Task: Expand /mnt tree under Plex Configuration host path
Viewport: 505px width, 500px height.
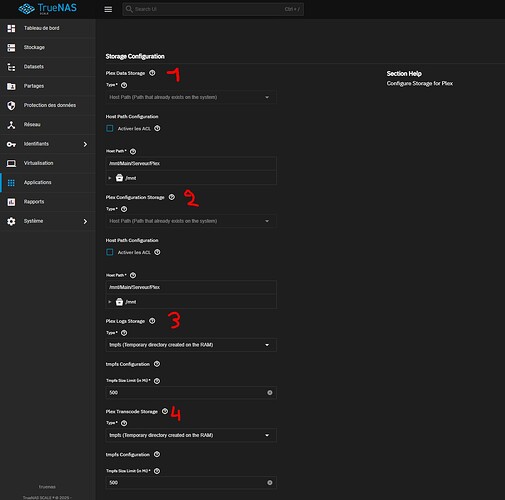Action: click(110, 302)
